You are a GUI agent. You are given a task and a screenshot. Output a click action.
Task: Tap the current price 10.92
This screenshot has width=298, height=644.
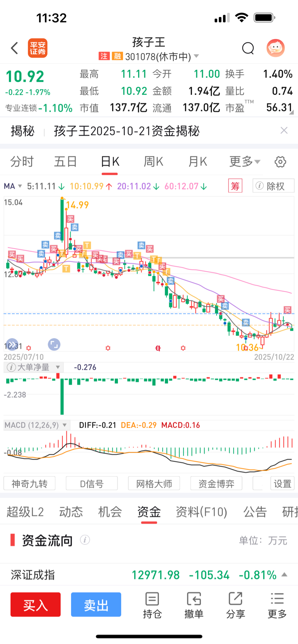click(25, 76)
